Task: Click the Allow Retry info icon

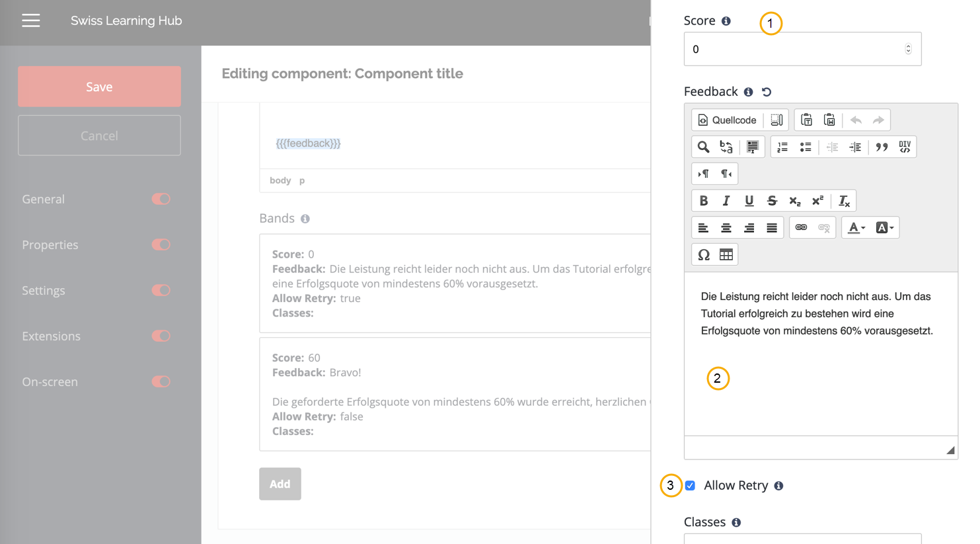Action: (778, 486)
